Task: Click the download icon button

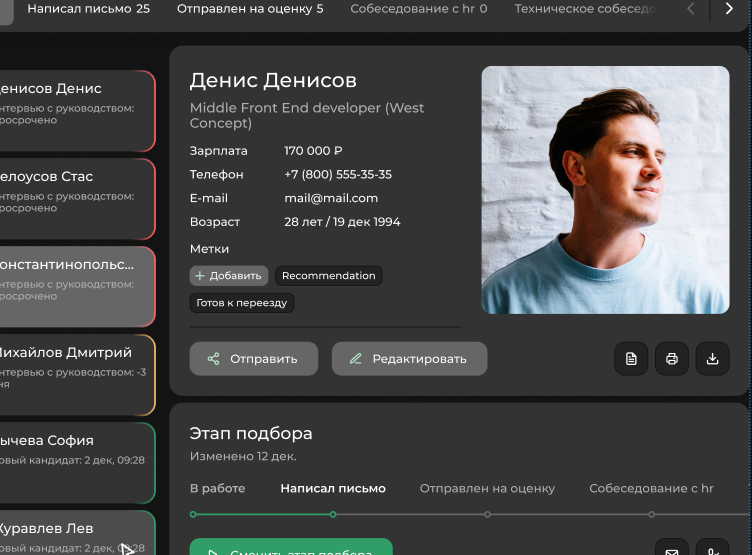Action: pyautogui.click(x=712, y=359)
